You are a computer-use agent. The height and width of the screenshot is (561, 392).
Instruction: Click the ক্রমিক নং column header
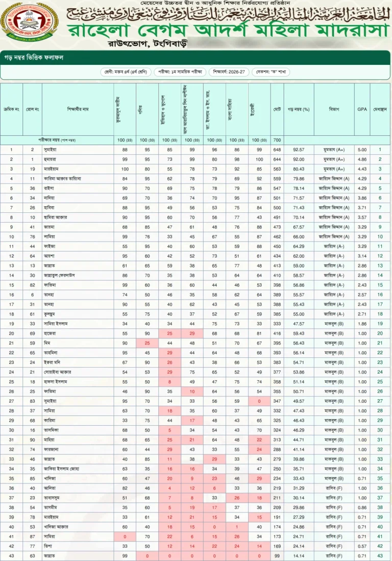tap(11, 109)
